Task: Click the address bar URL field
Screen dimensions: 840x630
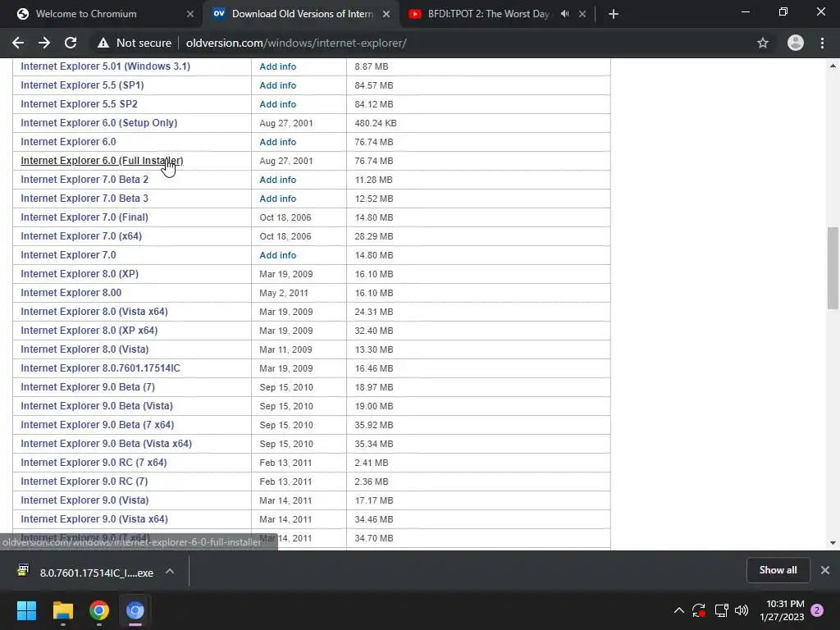Action: tap(295, 43)
